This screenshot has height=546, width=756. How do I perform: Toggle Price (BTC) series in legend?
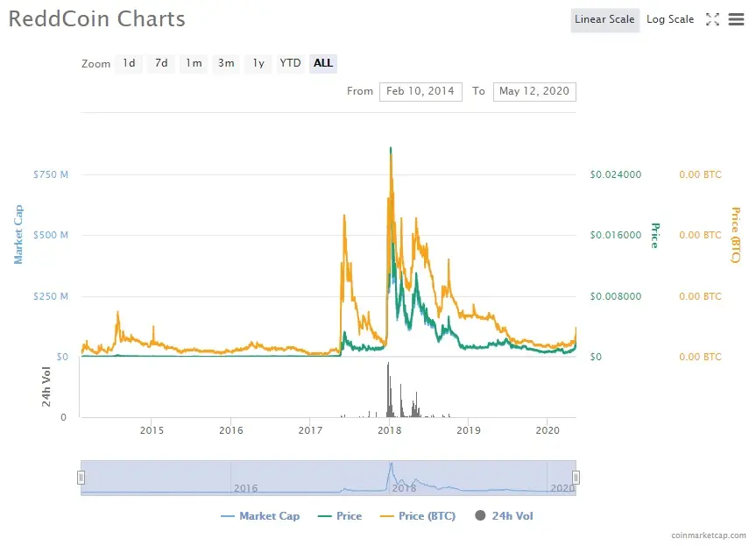tap(418, 516)
